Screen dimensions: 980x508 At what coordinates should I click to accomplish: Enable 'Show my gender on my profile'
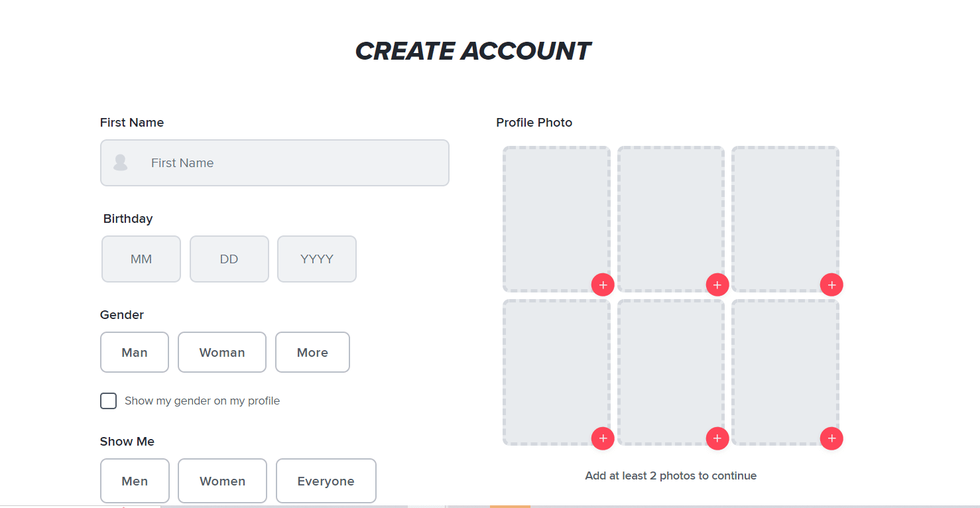click(x=108, y=401)
